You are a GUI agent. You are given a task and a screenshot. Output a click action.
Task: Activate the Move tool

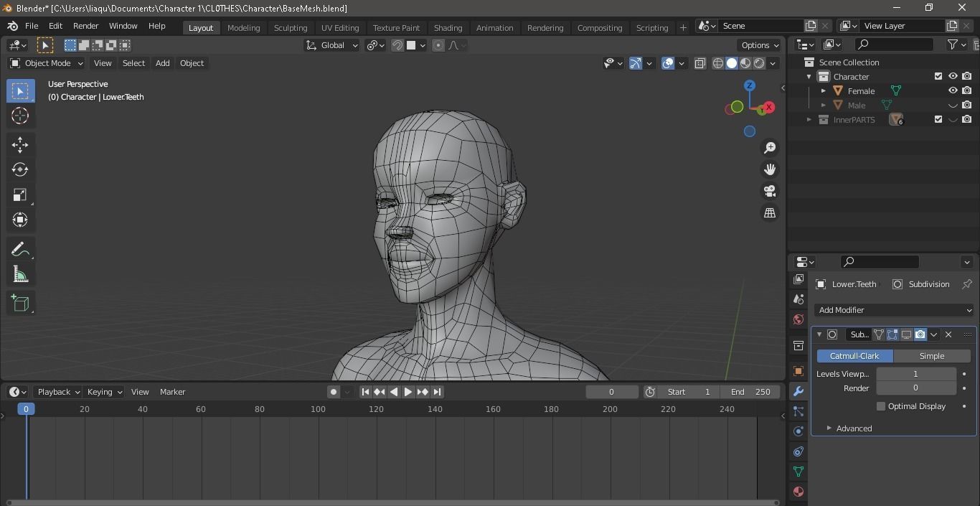20,145
